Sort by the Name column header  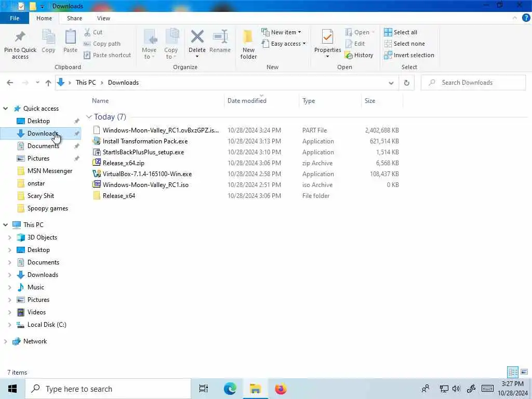pyautogui.click(x=100, y=101)
